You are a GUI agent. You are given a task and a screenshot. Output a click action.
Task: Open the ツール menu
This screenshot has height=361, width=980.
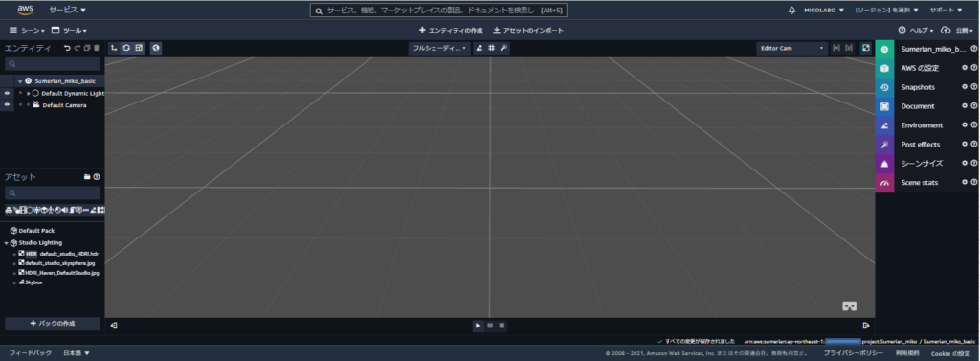coord(69,30)
